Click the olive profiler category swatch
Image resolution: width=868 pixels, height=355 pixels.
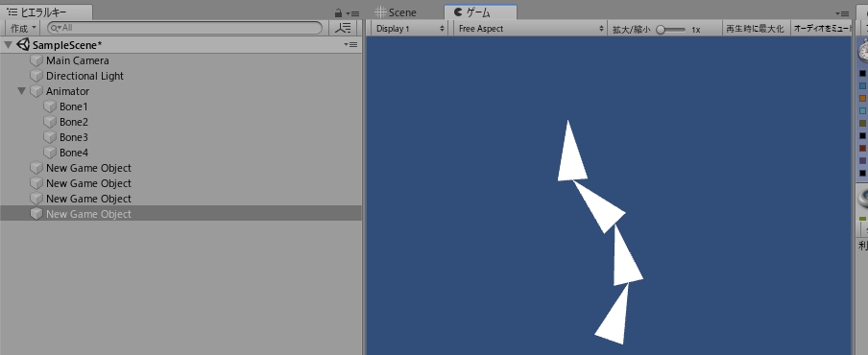pyautogui.click(x=862, y=124)
